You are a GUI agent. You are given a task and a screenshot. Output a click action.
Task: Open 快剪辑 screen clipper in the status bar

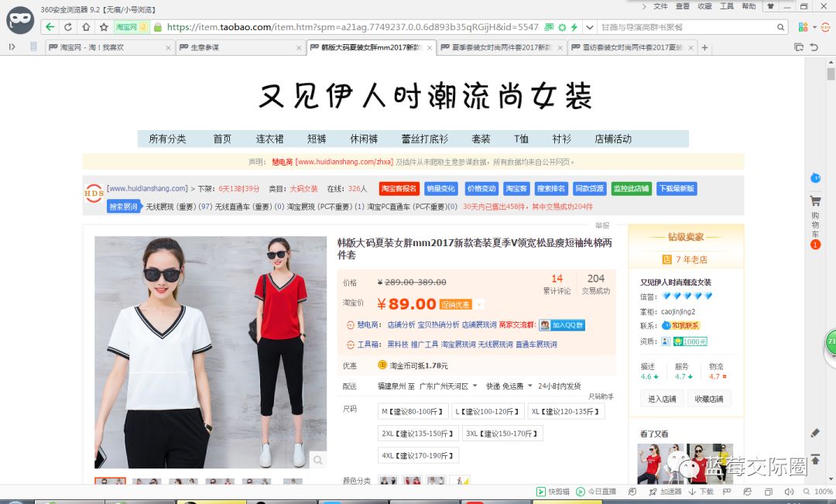click(x=551, y=492)
